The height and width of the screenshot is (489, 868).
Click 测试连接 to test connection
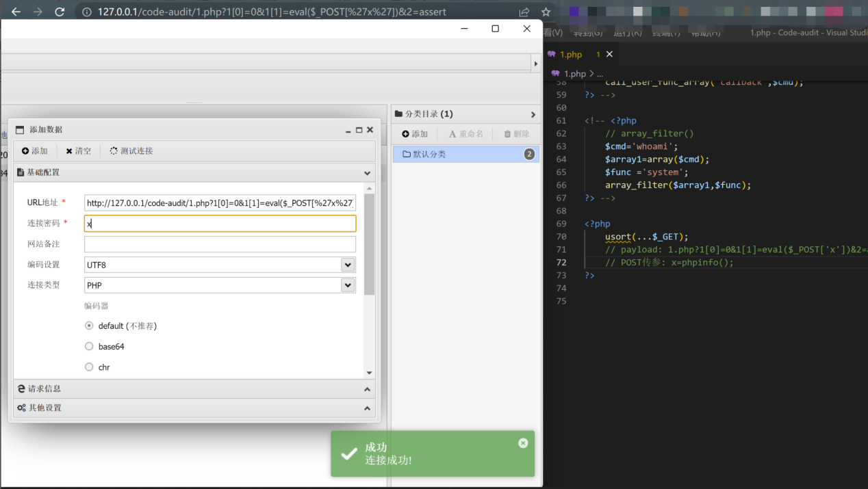click(131, 151)
